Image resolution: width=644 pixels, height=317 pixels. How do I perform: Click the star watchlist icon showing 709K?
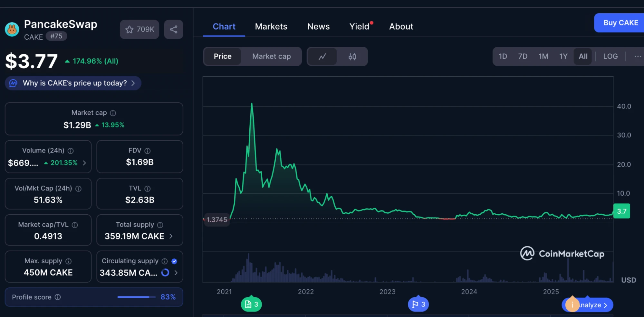[x=139, y=29]
